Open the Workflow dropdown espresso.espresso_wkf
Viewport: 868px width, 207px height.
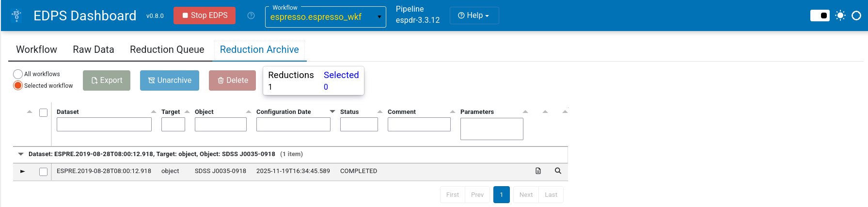pyautogui.click(x=326, y=17)
